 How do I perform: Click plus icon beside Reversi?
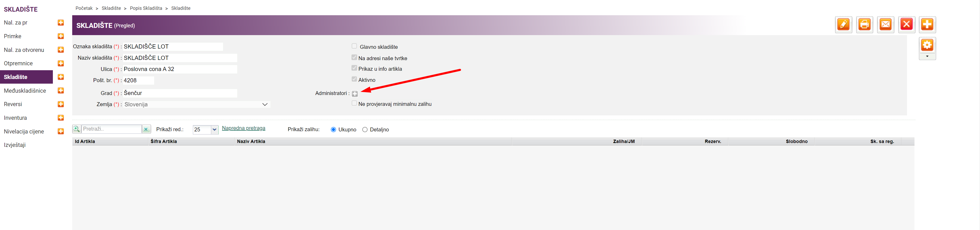tap(61, 104)
